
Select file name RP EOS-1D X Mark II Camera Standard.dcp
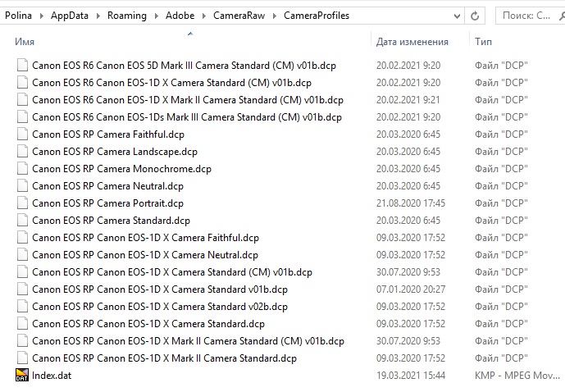coord(164,358)
